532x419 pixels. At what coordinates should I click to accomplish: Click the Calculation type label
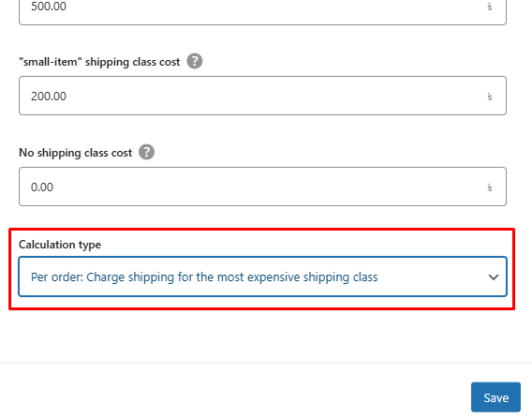coord(60,245)
